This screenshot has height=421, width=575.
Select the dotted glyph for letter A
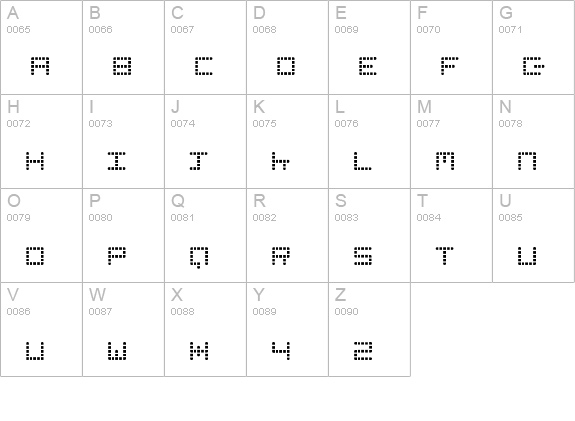(x=40, y=66)
